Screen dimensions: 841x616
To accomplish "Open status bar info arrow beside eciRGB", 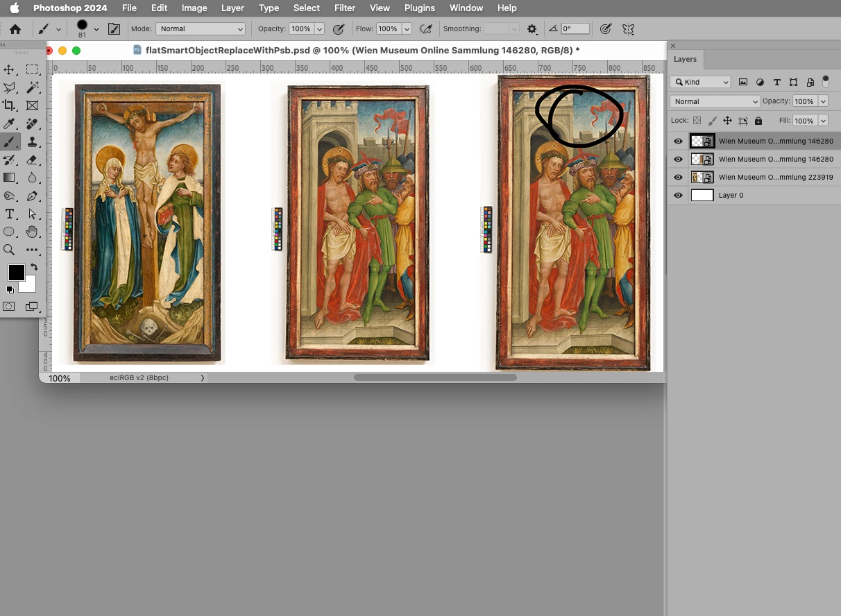I will point(203,378).
